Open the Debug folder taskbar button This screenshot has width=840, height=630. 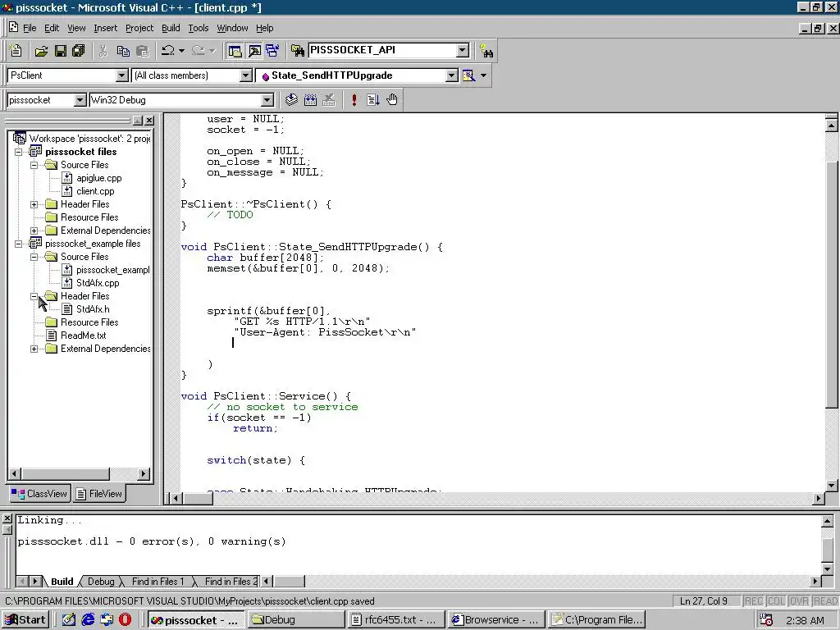click(x=296, y=620)
